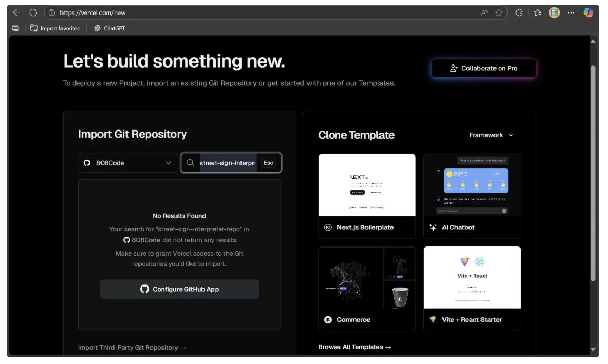608x364 pixels.
Task: Open the Vite + React Starter preview
Action: coord(472,278)
